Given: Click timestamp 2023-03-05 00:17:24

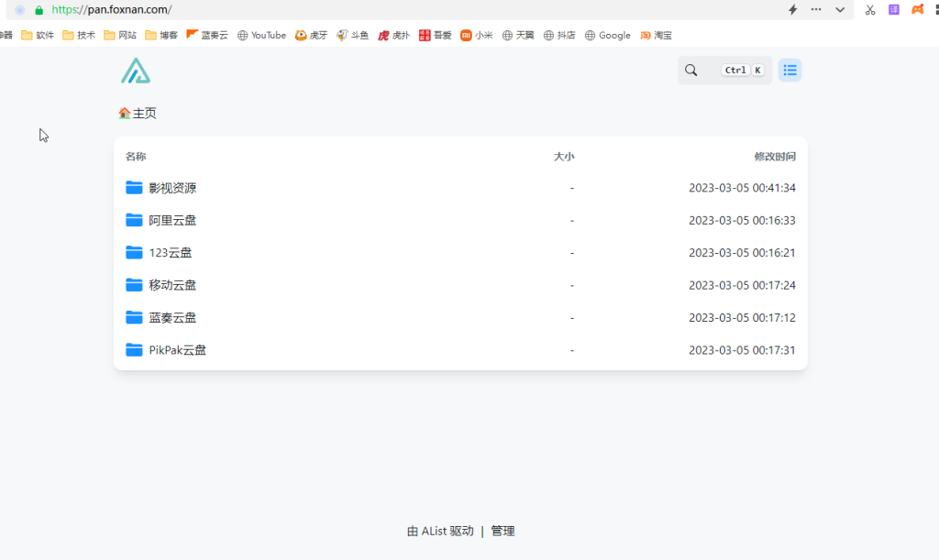Looking at the screenshot, I should [x=742, y=285].
